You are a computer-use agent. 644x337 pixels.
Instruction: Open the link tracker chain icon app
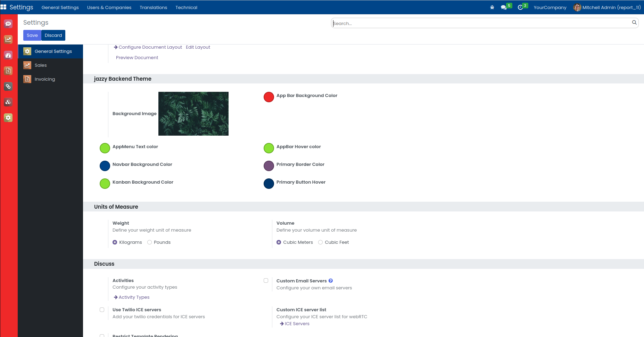coord(8,86)
